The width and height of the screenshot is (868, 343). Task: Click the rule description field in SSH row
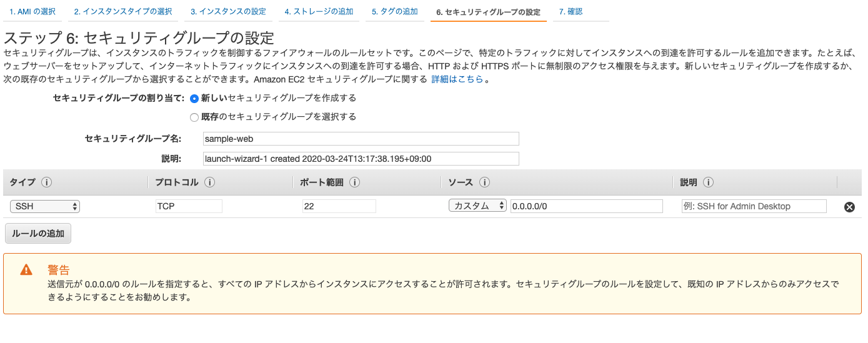754,206
